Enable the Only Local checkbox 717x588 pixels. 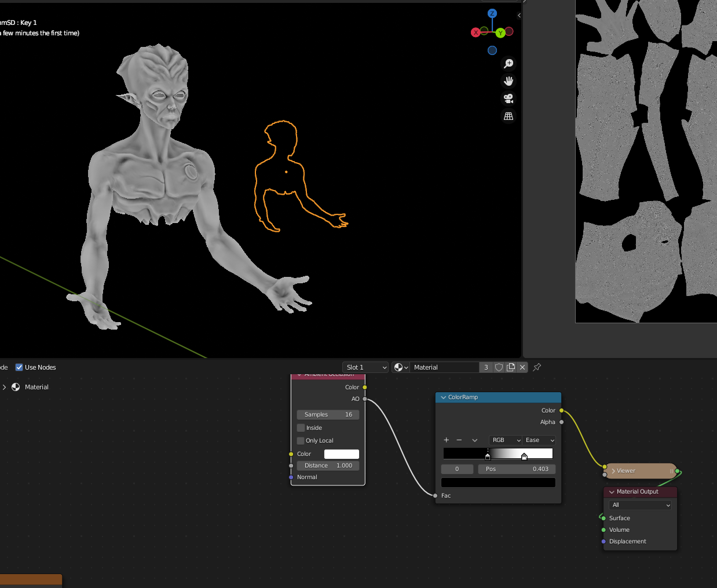click(301, 441)
